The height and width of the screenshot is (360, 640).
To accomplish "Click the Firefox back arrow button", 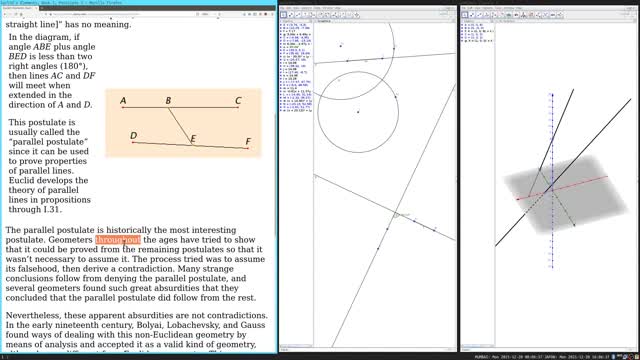I will [x=5, y=14].
